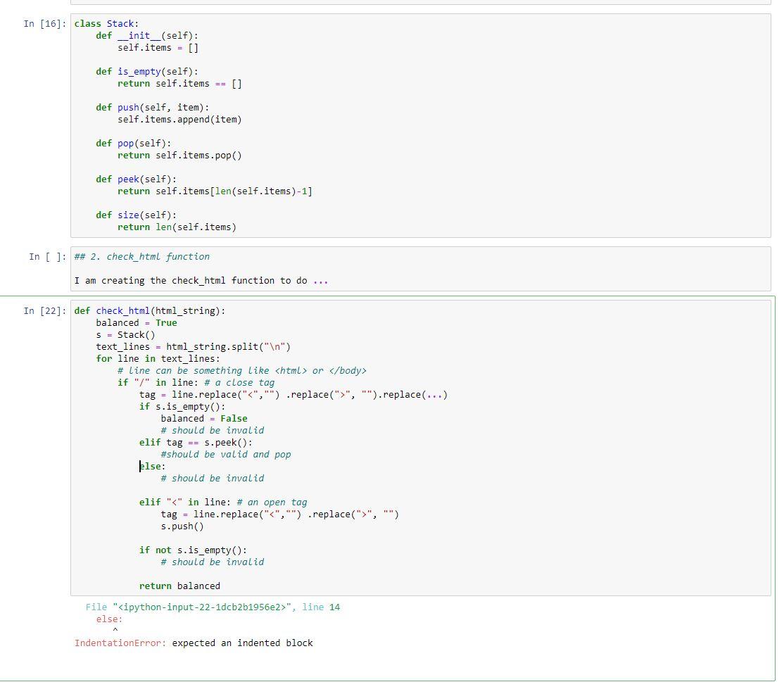The width and height of the screenshot is (784, 682).
Task: Click the 'def check_html(html_string):' line
Action: click(150, 310)
